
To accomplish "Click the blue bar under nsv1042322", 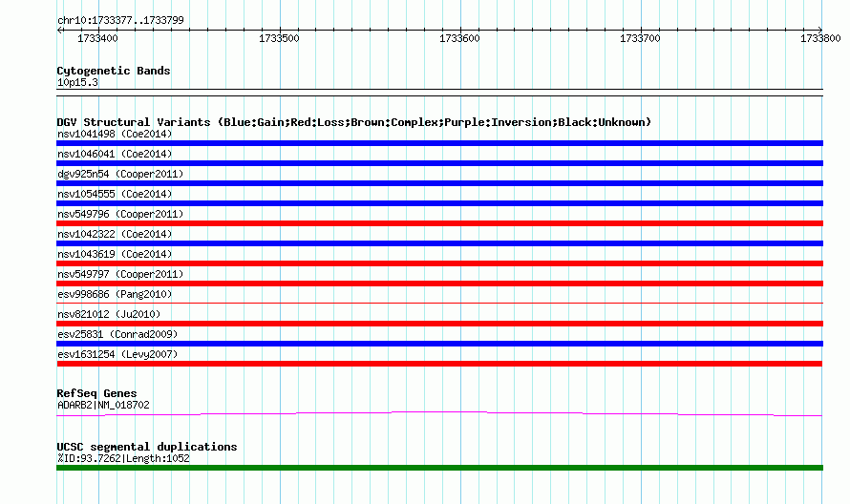I will (439, 243).
